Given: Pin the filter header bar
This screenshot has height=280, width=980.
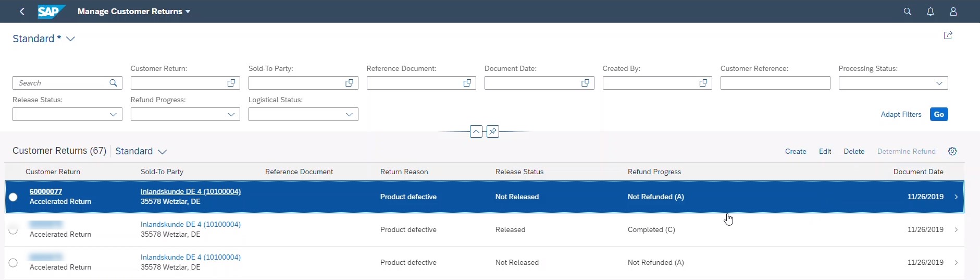Looking at the screenshot, I should pos(492,131).
